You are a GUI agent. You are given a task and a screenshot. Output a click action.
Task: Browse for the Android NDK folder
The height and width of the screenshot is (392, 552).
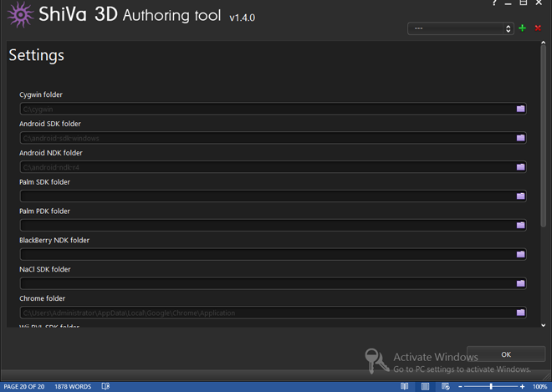520,167
